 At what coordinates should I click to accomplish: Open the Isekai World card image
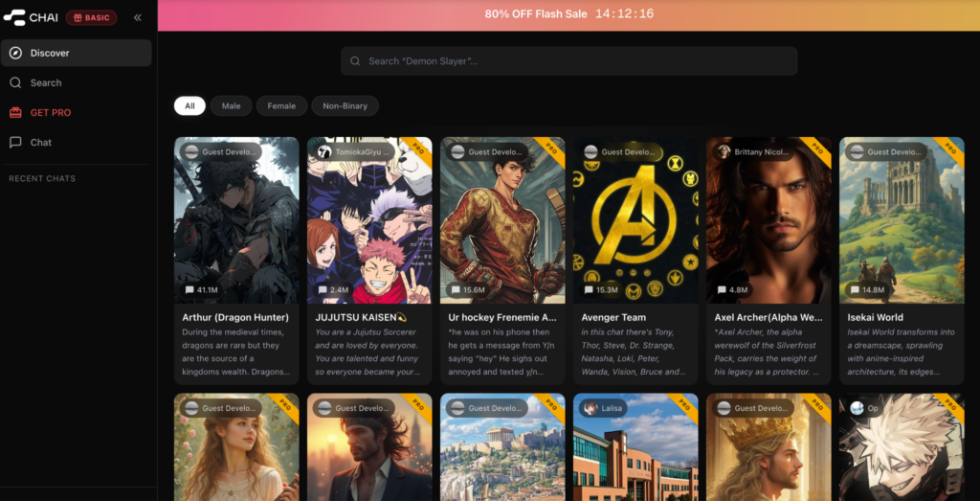902,220
